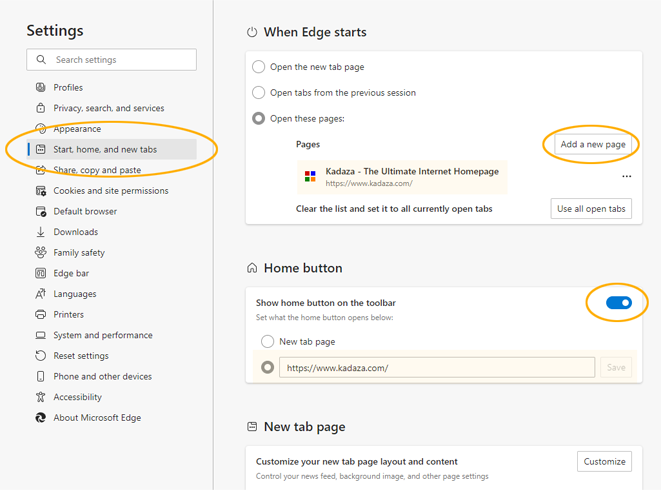
Task: Click 'Customize your new tab page layout and content'
Action: point(357,461)
